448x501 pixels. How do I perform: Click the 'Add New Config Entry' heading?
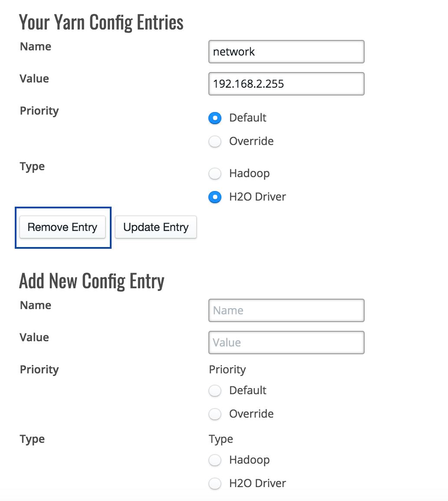point(92,281)
